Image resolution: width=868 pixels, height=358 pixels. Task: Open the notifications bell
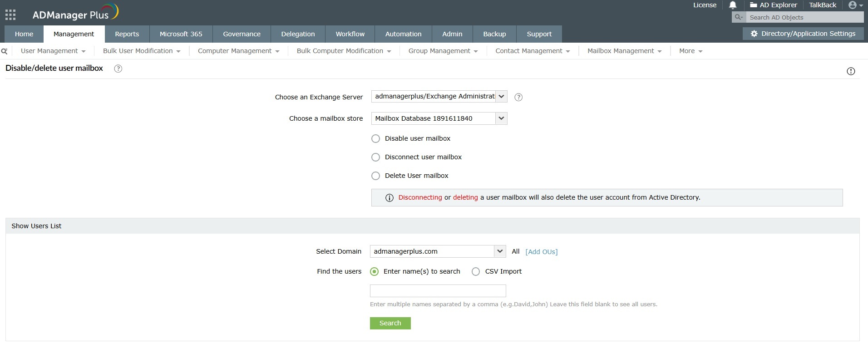pyautogui.click(x=733, y=5)
